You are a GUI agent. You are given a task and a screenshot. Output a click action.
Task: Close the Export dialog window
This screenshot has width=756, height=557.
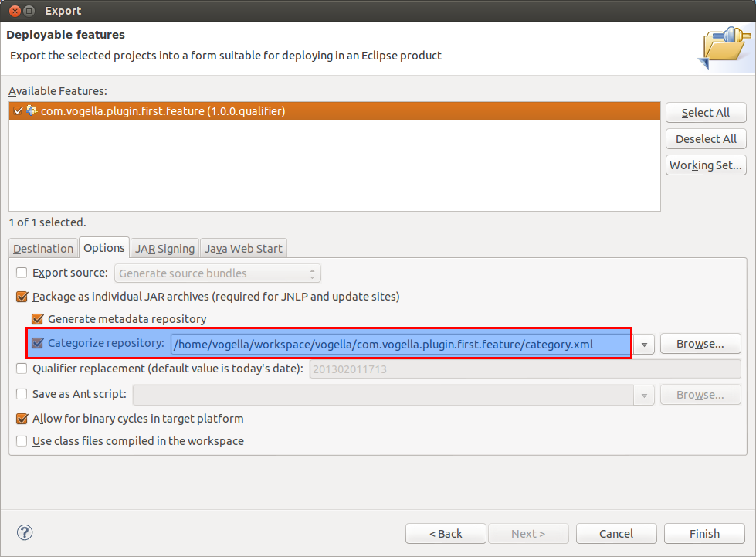click(15, 11)
